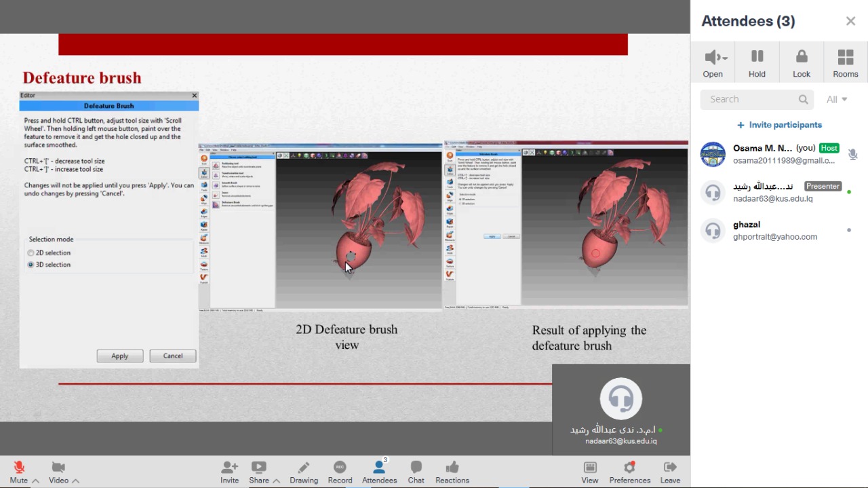Viewport: 868px width, 488px height.
Task: Toggle the Lock meeting button
Action: pyautogui.click(x=802, y=62)
